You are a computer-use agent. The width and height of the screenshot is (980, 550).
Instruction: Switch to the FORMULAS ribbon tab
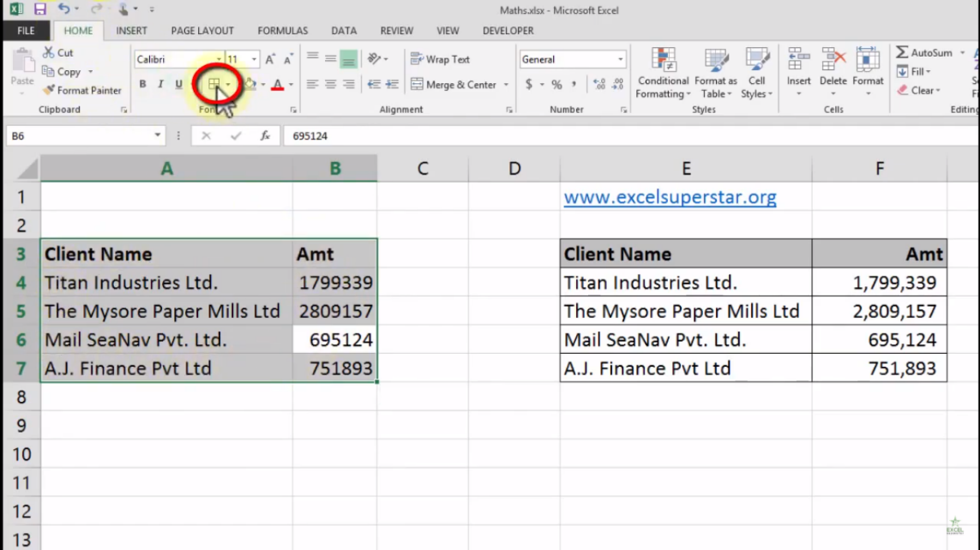[282, 31]
